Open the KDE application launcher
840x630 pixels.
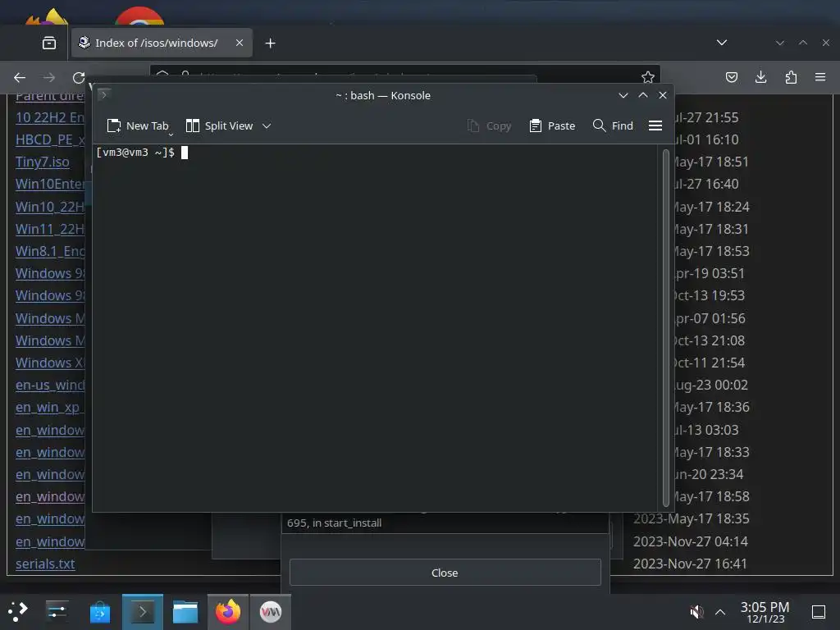18,612
